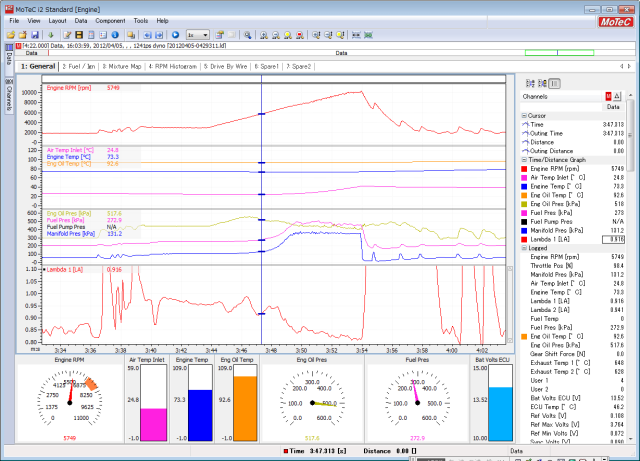Click the cursor zoom-out icon with minus

[x=328, y=35]
